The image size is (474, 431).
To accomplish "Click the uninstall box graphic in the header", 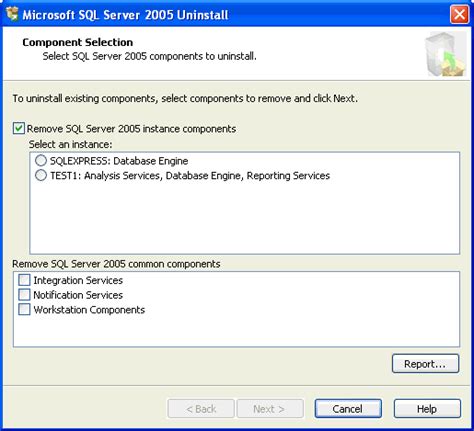I will point(446,54).
